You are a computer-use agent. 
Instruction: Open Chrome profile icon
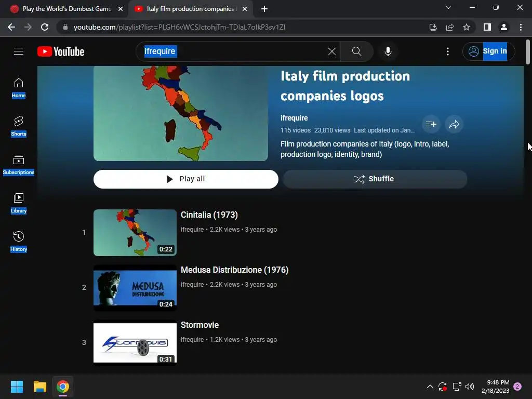point(504,27)
